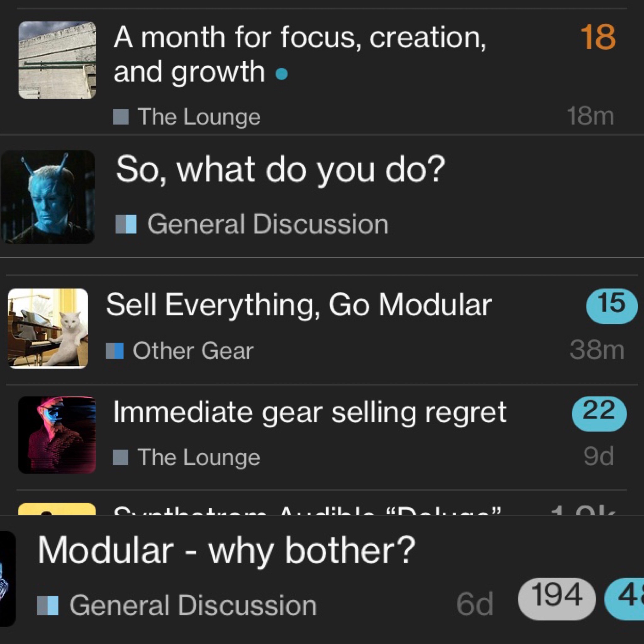Viewport: 644px width, 644px height.
Task: Open the "So, what do you do?" topic
Action: tap(280, 170)
